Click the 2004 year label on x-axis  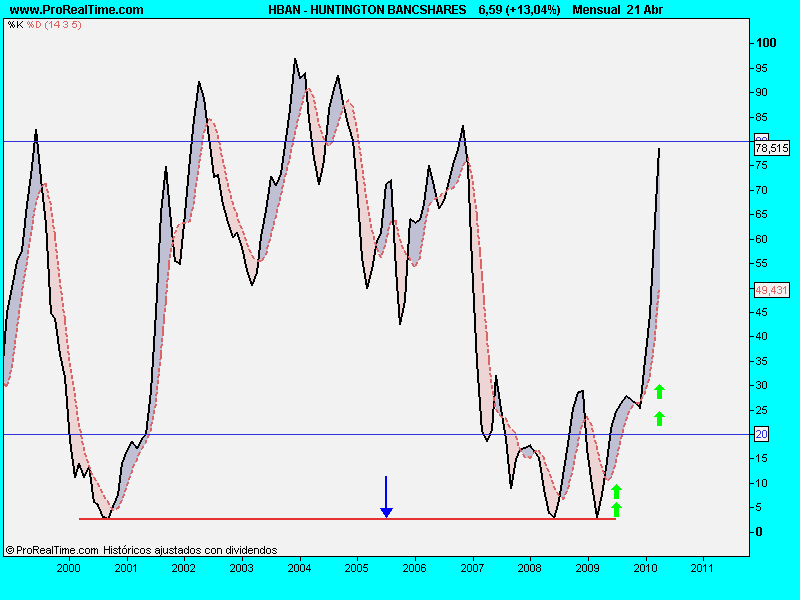[x=299, y=568]
